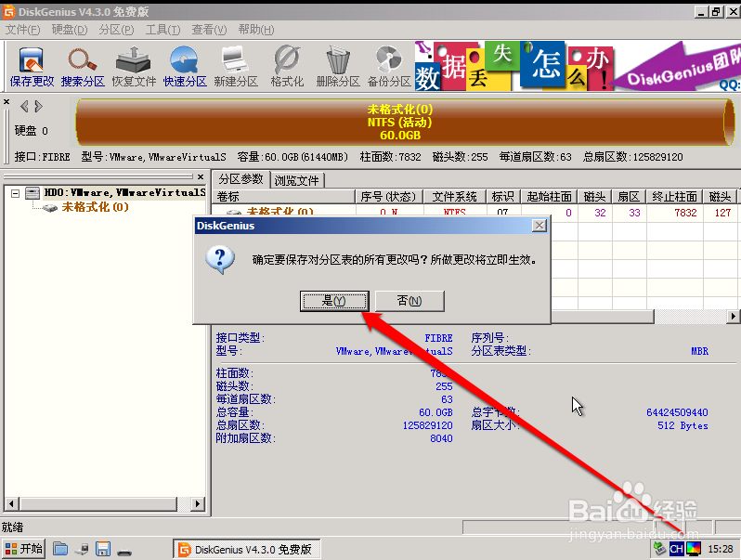Click the 512 Bytes sector size value
The height and width of the screenshot is (560, 741).
pyautogui.click(x=682, y=425)
